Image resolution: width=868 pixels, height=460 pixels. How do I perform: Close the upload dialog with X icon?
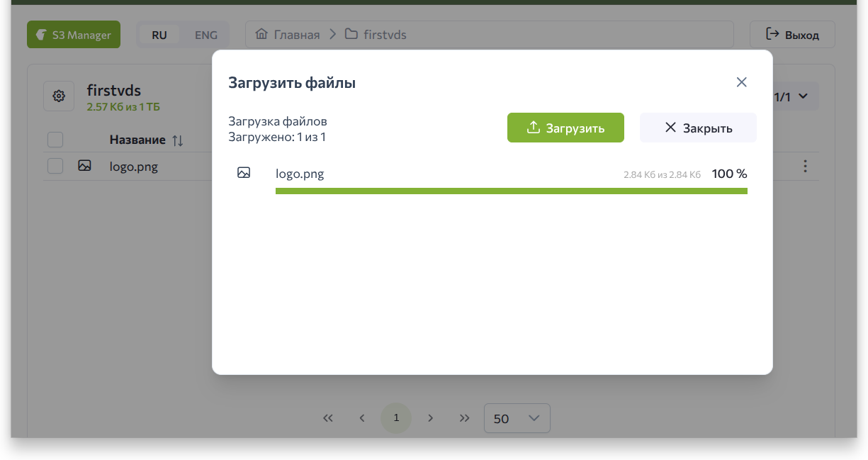(x=741, y=82)
